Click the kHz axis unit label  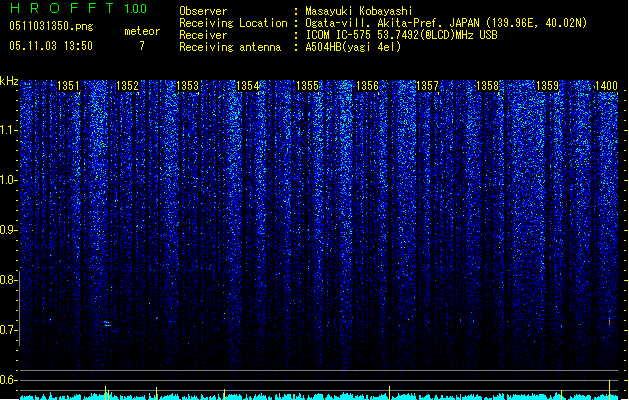[9, 81]
